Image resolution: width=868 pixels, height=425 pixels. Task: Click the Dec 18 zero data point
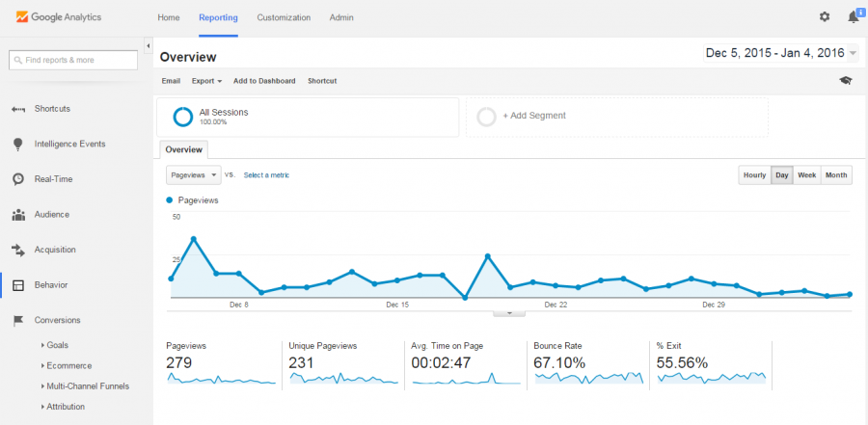[x=465, y=298]
